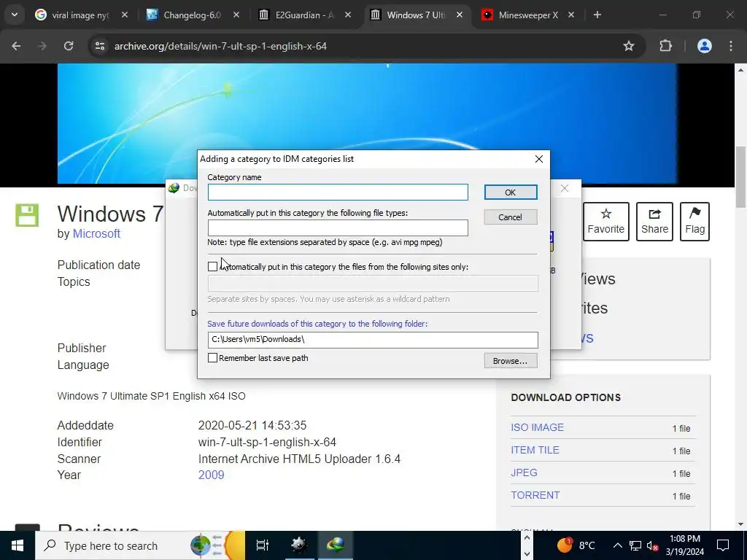This screenshot has height=560, width=747.
Task: Open the Windows Start menu
Action: (x=18, y=545)
